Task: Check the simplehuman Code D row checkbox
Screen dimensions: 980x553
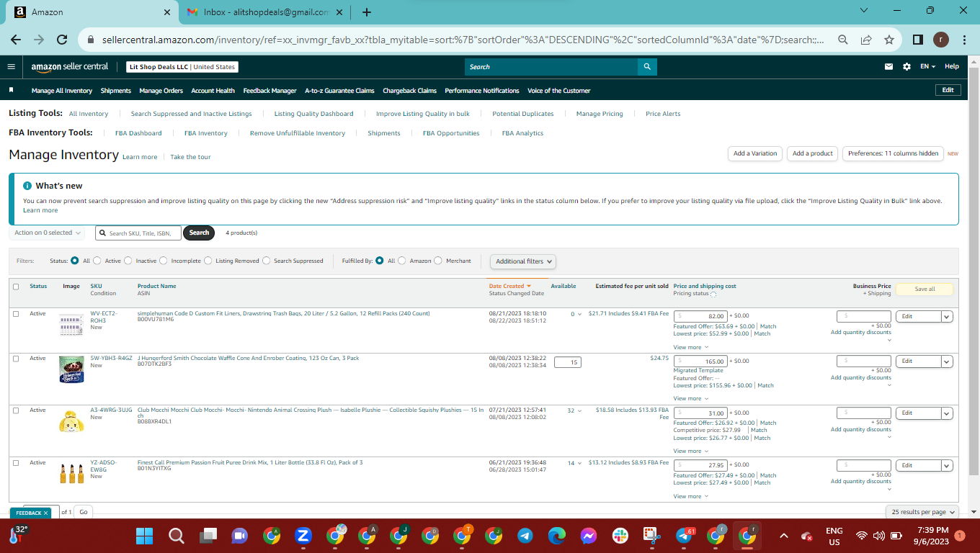Action: click(x=16, y=314)
